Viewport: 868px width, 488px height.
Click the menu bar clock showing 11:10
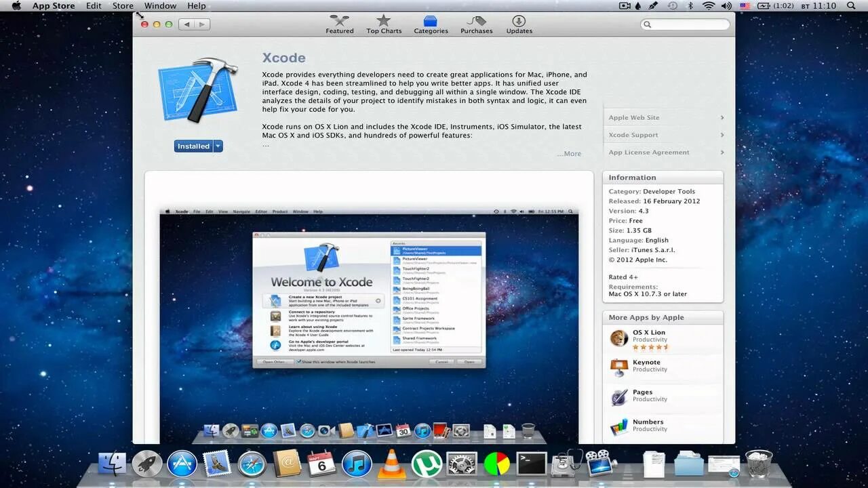[824, 5]
